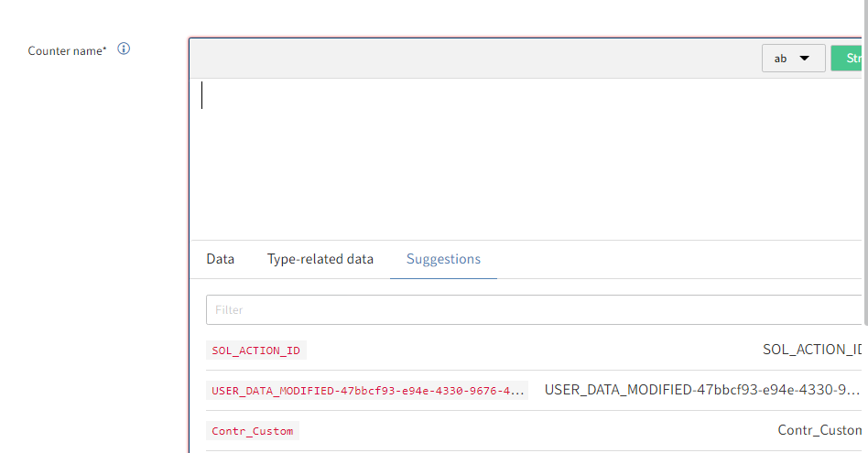
Task: Click the USER_DATA_MODIFIED description on the right
Action: [x=702, y=390]
